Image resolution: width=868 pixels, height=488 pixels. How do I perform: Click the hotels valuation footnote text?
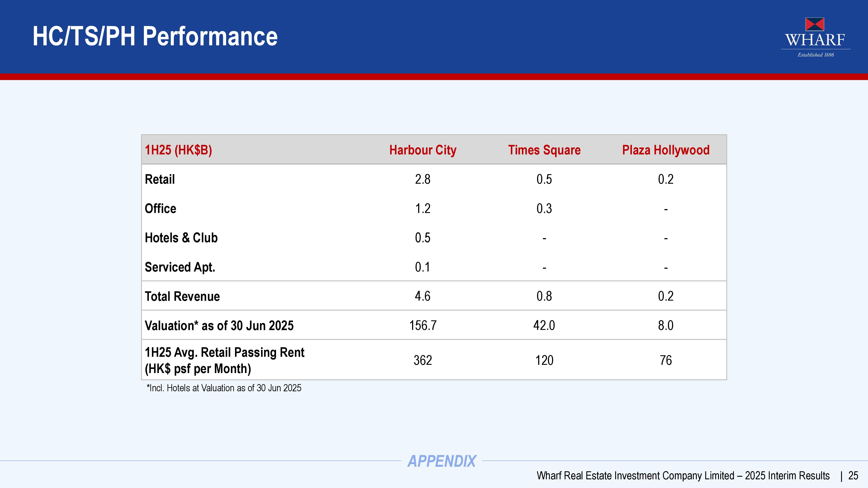(x=224, y=388)
